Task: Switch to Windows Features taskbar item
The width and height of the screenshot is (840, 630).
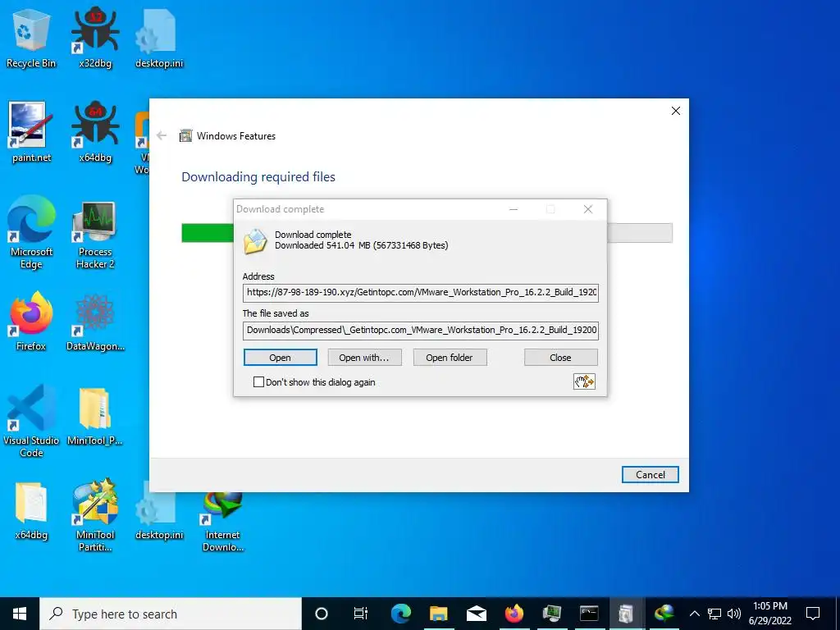Action: (x=626, y=614)
